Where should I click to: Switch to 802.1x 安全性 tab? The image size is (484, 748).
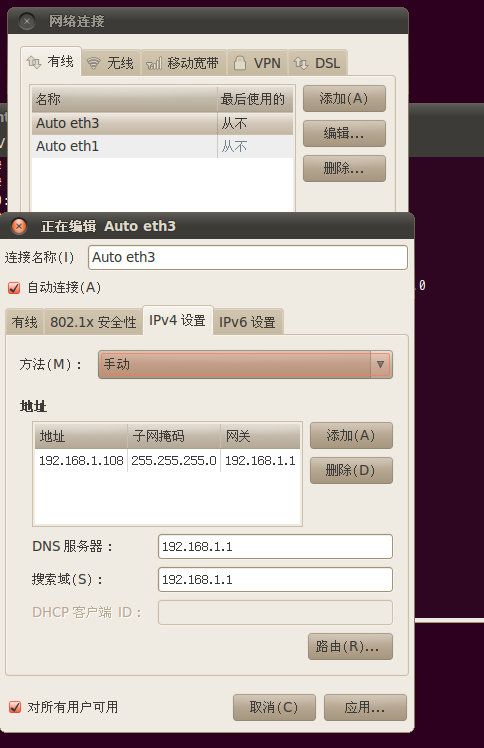(93, 322)
